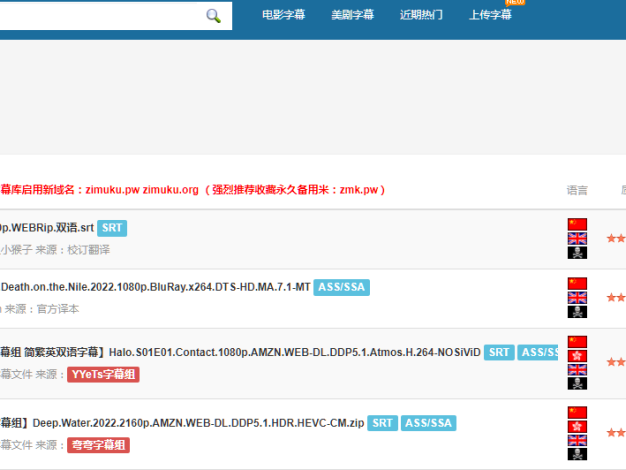Click UK flag on Death.on.the.Nile row

(x=577, y=297)
